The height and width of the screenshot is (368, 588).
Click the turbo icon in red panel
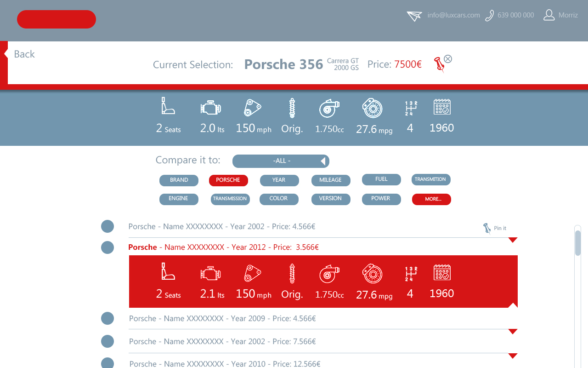(x=329, y=274)
